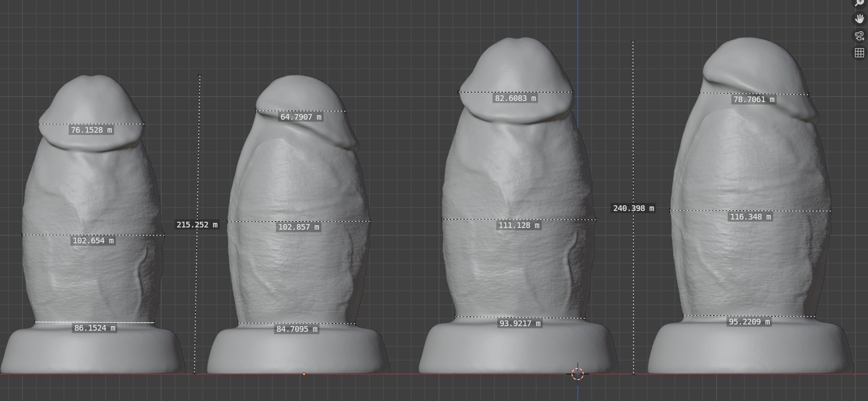Select the 215.252 m height label
Screen dimensions: 868x401
(197, 225)
